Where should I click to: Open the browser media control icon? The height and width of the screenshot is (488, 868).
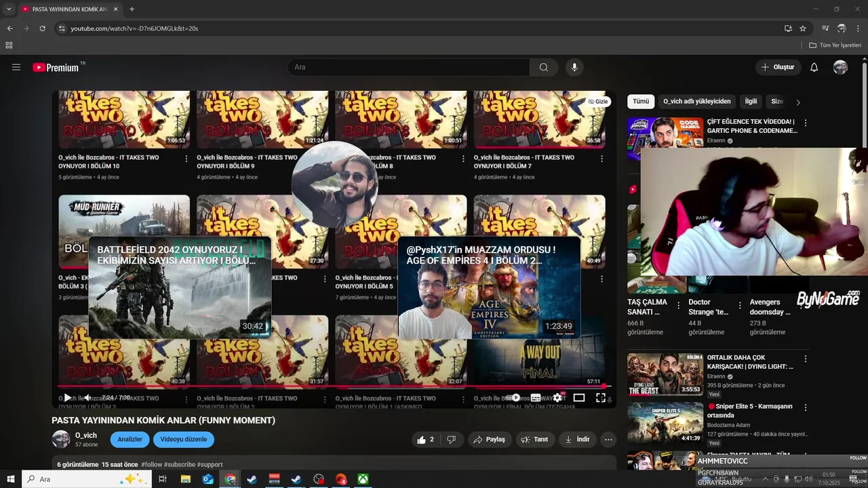click(825, 28)
